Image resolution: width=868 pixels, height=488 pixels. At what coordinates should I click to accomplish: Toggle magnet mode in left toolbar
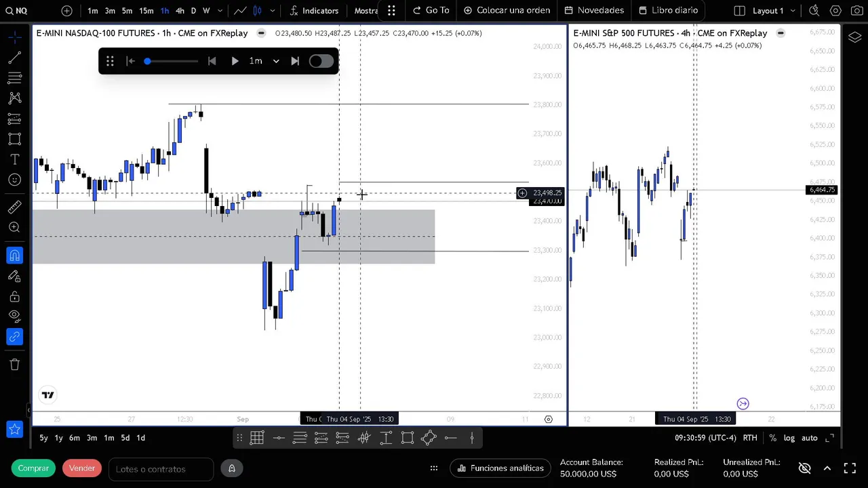pyautogui.click(x=14, y=256)
